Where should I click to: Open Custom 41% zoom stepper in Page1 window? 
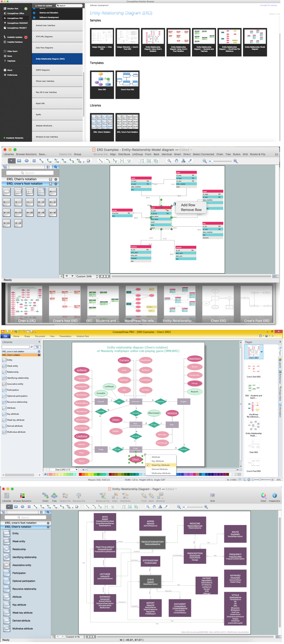84,637
